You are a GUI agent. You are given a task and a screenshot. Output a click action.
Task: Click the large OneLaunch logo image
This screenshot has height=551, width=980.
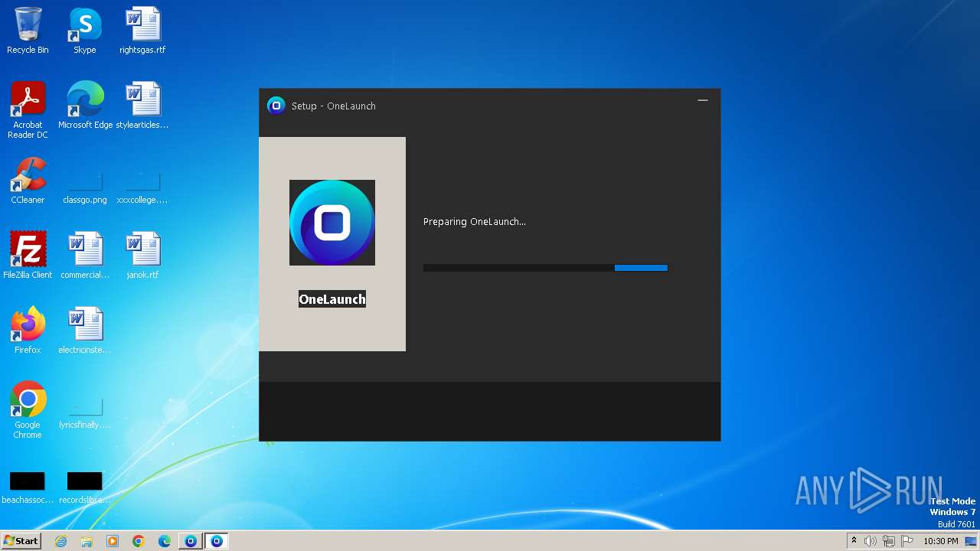click(332, 223)
